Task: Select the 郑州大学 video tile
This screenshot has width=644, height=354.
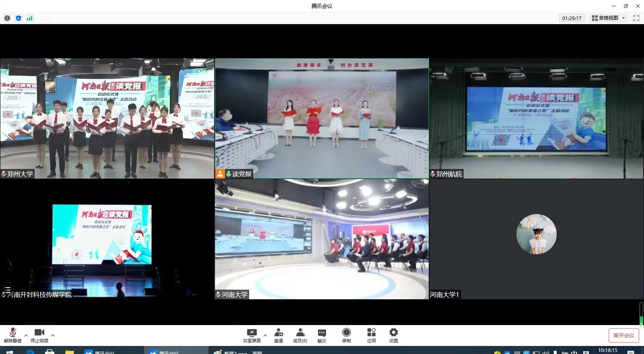Action: coord(107,118)
